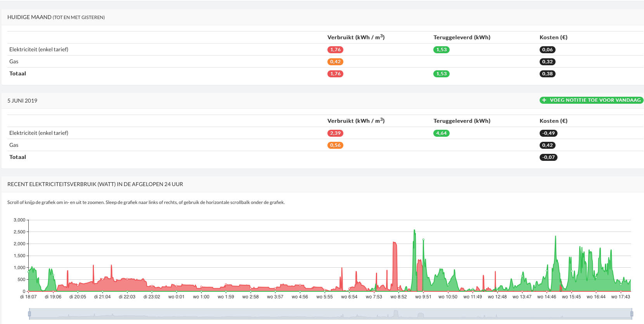Click green 4,64 returned electricity badge

[x=441, y=133]
